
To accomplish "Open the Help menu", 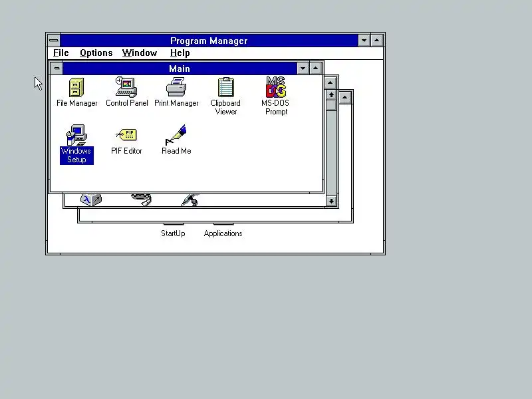I will coord(180,53).
